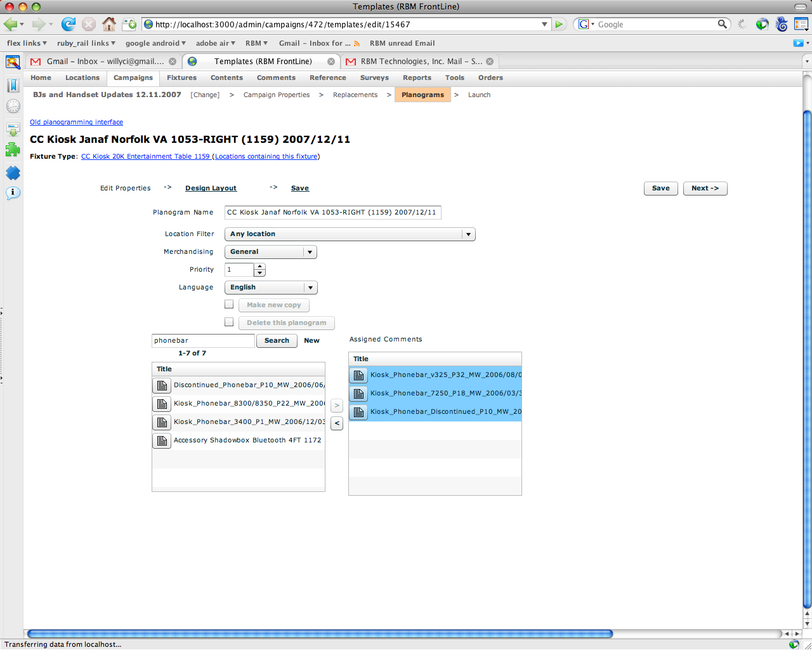This screenshot has width=812, height=650.
Task: Move selected comment right with the > arrow
Action: pyautogui.click(x=337, y=405)
